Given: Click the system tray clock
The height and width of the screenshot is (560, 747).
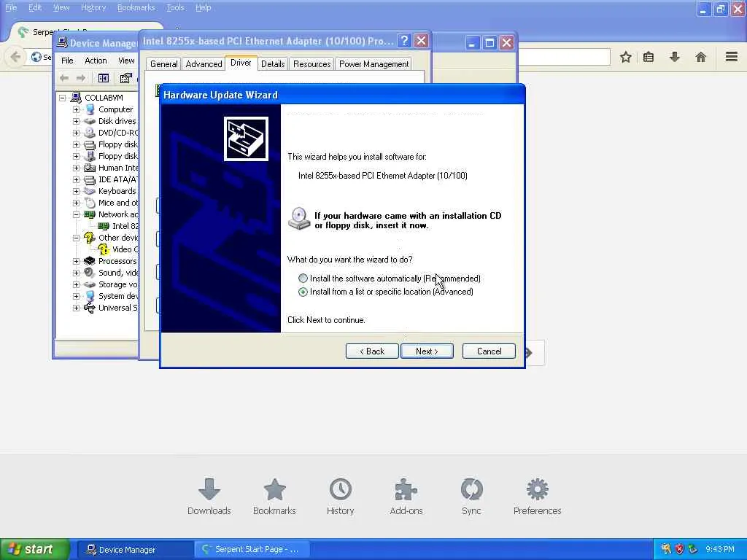Looking at the screenshot, I should [x=720, y=550].
